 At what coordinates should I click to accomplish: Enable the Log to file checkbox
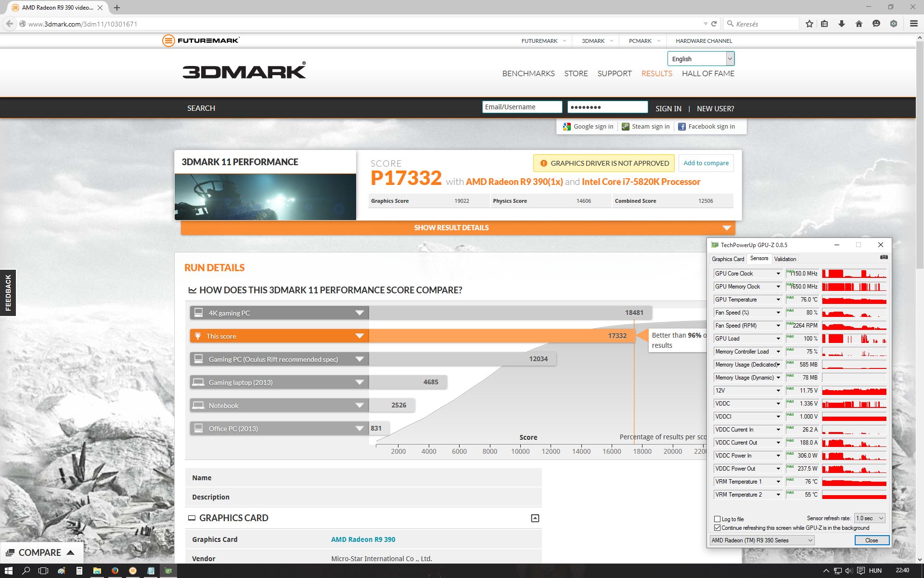(717, 519)
